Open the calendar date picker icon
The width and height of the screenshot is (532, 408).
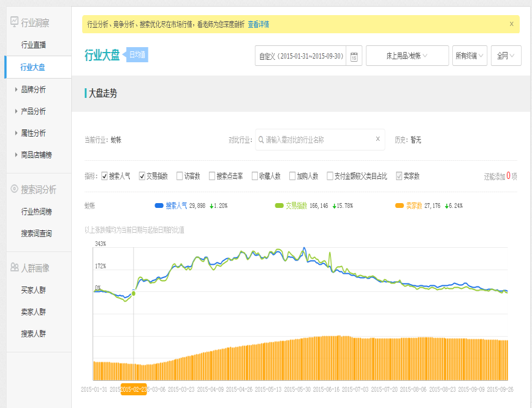pyautogui.click(x=354, y=56)
